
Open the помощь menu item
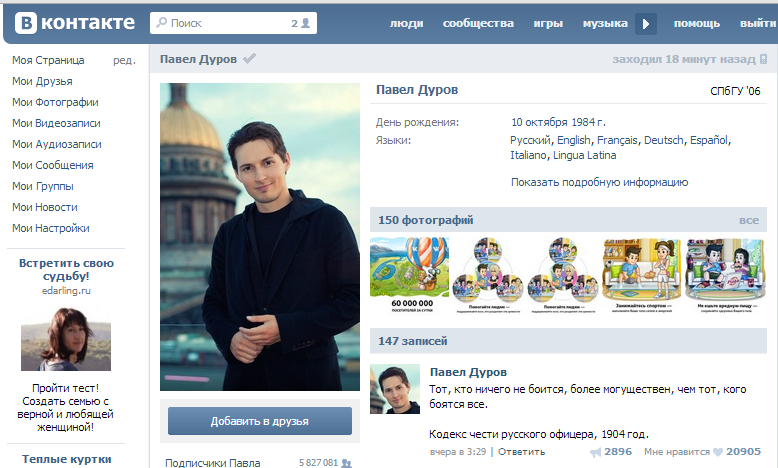coord(697,23)
